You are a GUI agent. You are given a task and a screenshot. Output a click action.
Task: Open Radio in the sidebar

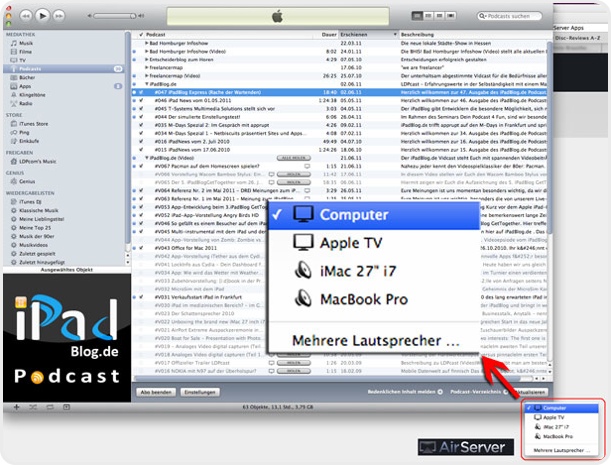[26, 103]
